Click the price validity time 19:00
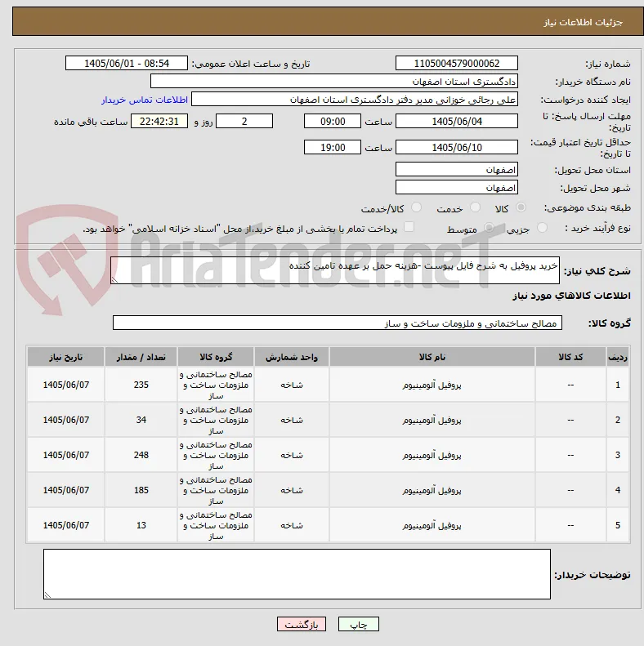Screen dimensions: 644x646 tap(333, 147)
